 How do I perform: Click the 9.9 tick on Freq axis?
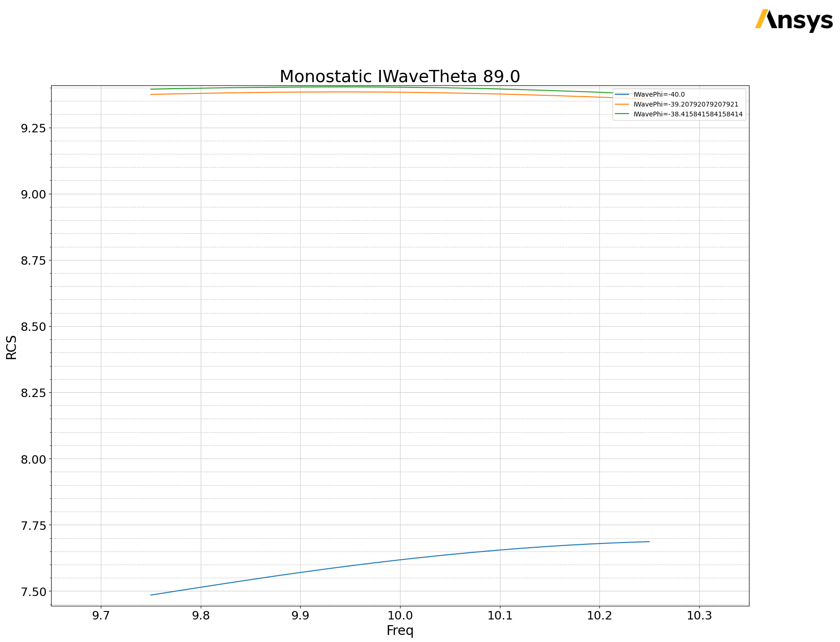click(x=300, y=615)
